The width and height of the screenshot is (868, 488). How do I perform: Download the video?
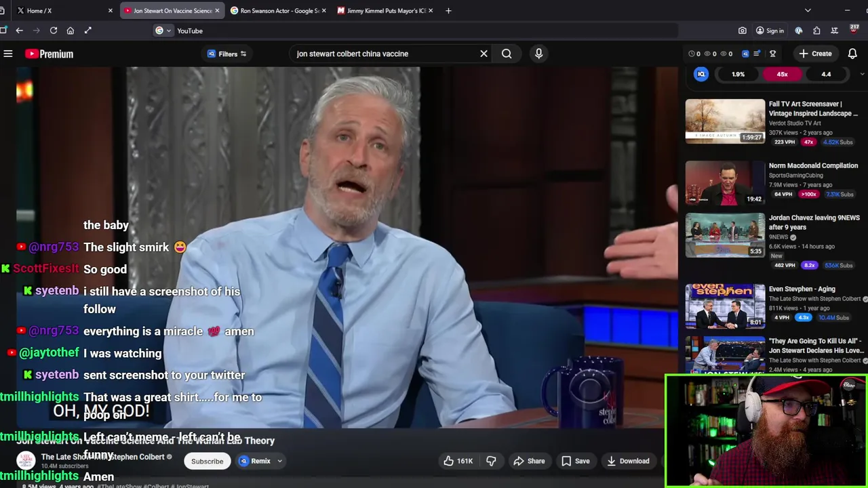[628, 461]
